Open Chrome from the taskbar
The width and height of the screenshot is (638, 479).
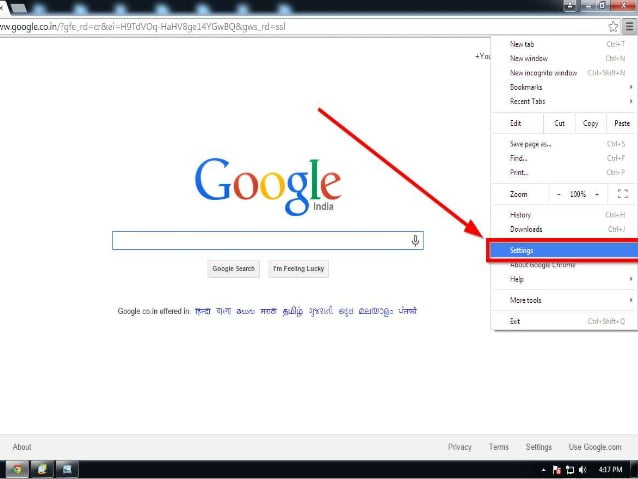16,470
